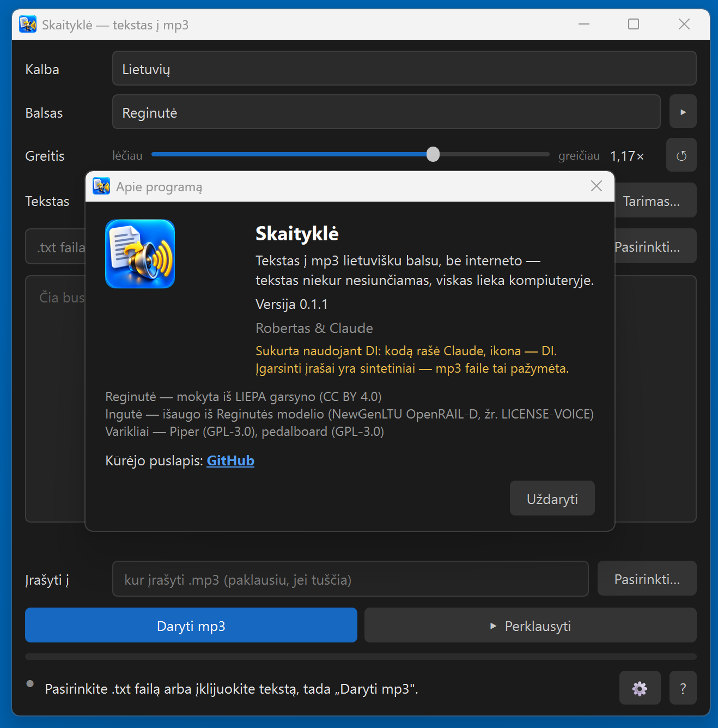Open the Kalba dropdown showing Lietuvių
The width and height of the screenshot is (718, 728).
[x=404, y=69]
